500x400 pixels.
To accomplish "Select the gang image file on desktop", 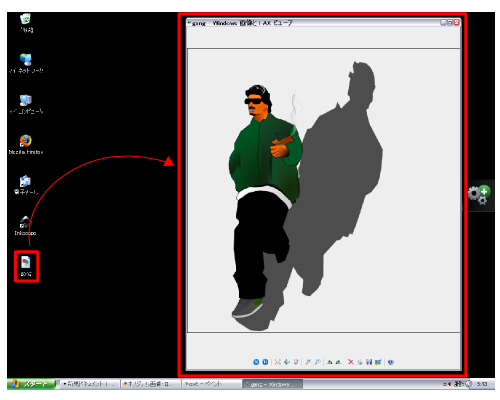I will coord(26,266).
